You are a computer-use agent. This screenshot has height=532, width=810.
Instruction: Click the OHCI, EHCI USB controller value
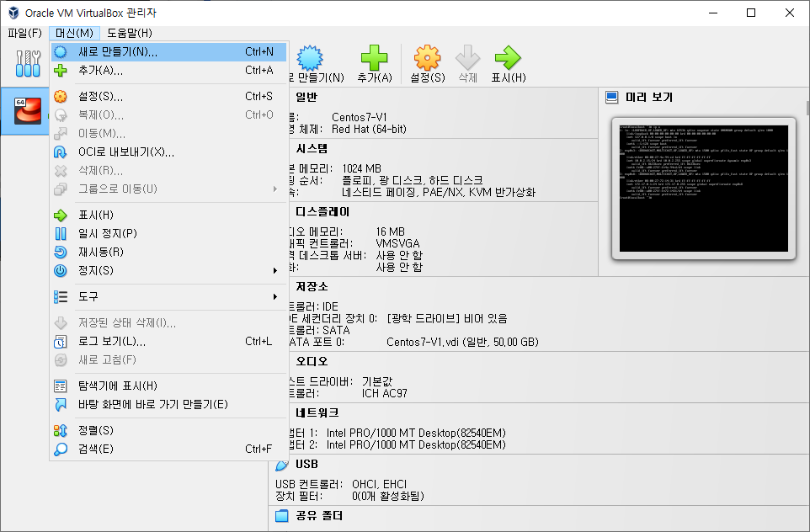point(379,485)
